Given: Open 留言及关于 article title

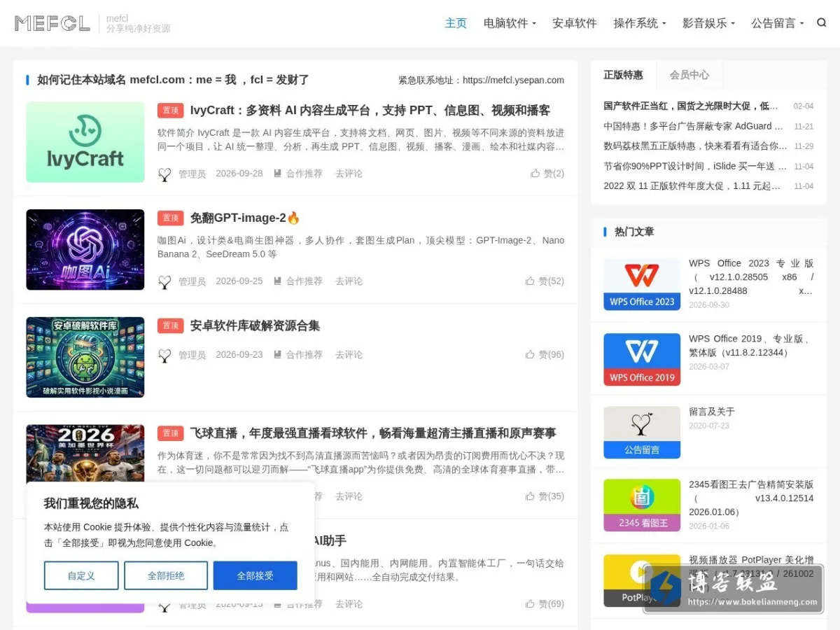Looking at the screenshot, I should [712, 412].
